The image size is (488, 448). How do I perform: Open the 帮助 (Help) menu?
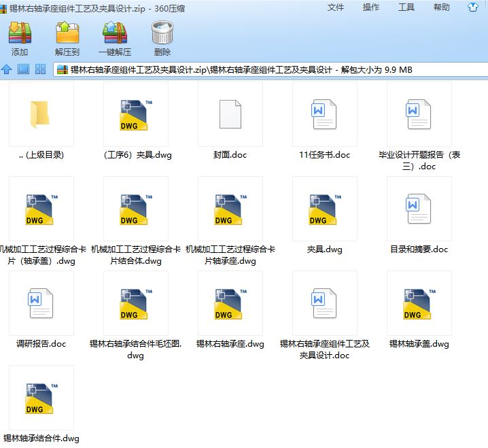tap(442, 7)
